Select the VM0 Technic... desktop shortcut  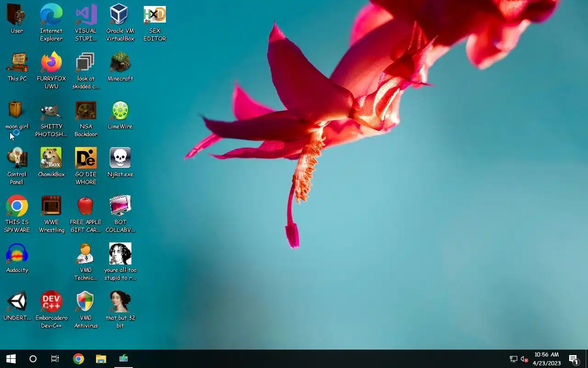pyautogui.click(x=86, y=262)
